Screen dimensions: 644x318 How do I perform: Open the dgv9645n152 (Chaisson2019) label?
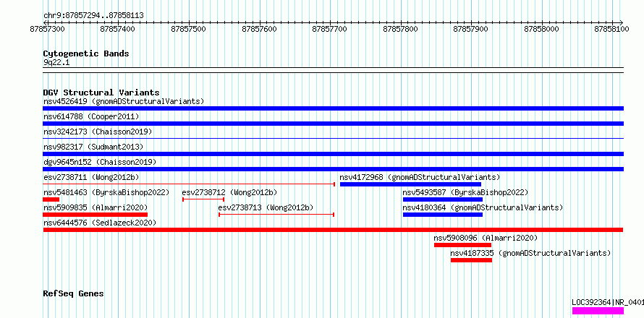pos(100,162)
